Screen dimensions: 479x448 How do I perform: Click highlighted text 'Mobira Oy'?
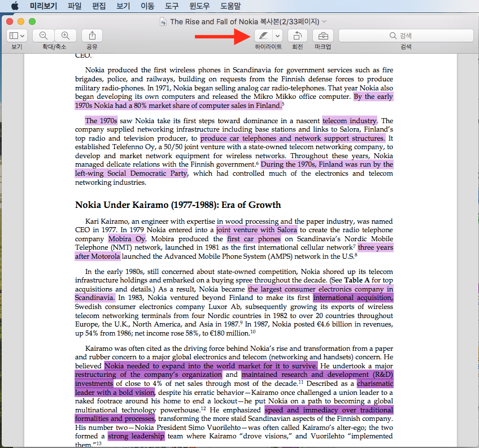pyautogui.click(x=127, y=238)
